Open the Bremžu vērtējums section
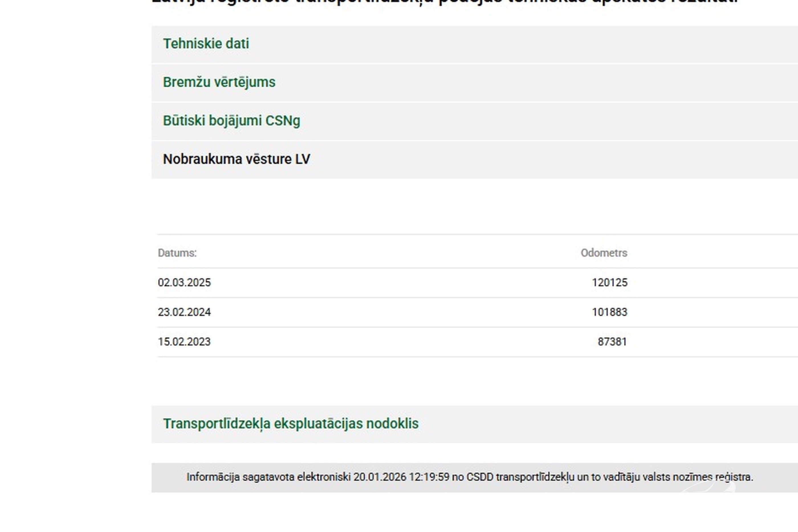 point(219,82)
